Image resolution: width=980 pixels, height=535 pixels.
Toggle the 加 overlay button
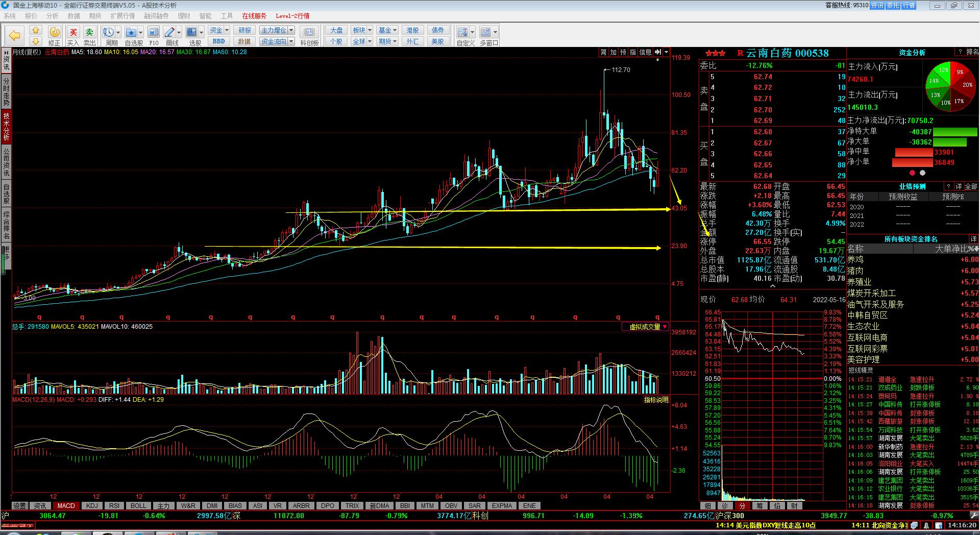coord(613,52)
